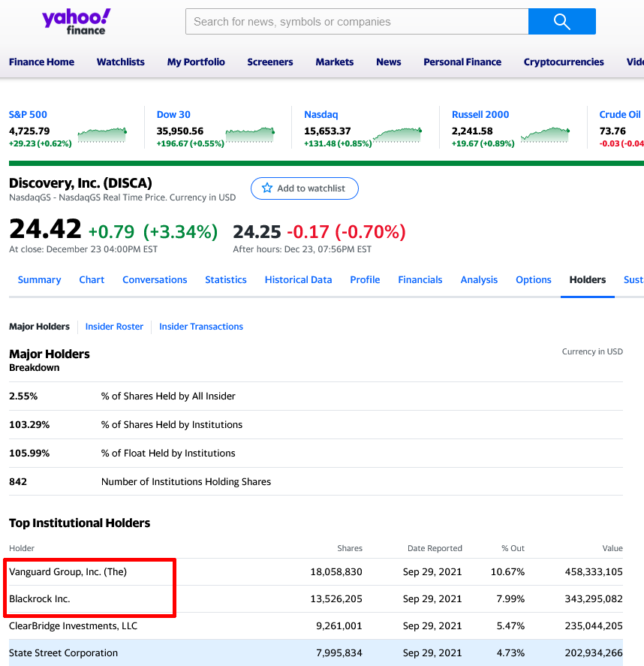Open the Statistics tab
The width and height of the screenshot is (644, 666).
pyautogui.click(x=226, y=280)
